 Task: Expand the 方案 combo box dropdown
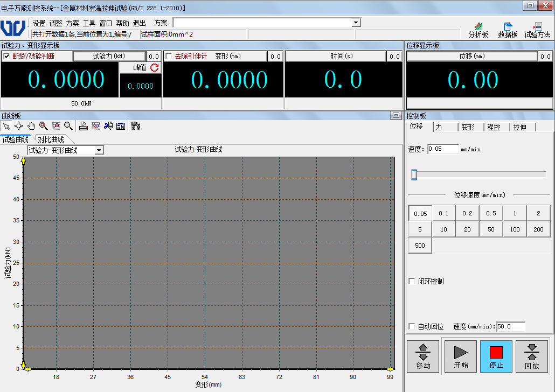(356, 23)
